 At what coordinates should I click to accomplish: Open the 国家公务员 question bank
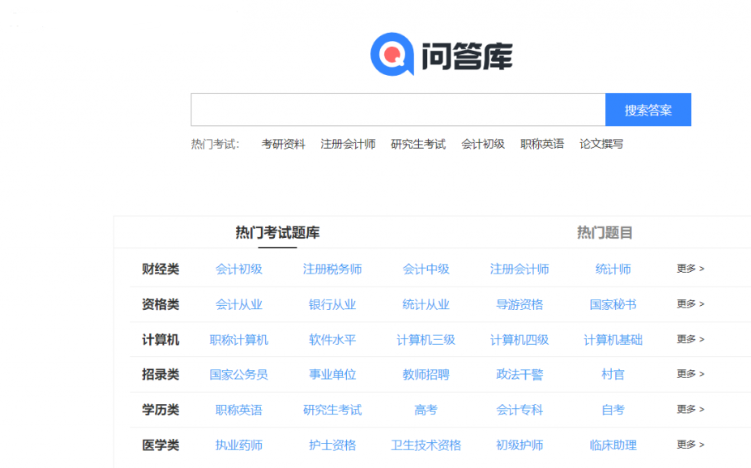pos(239,375)
